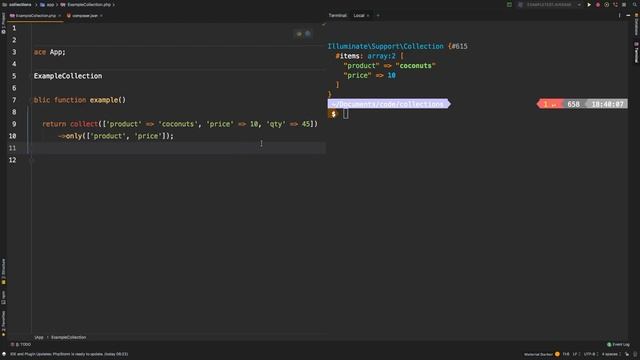Open the Structure tool window on left strip
Image resolution: width=640 pixels, height=360 pixels.
pos(3,271)
